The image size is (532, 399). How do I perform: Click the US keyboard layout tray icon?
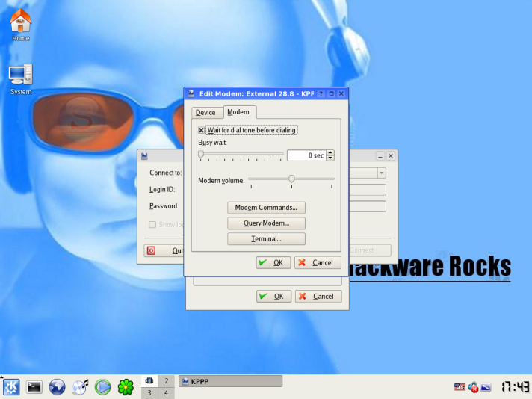tap(460, 387)
